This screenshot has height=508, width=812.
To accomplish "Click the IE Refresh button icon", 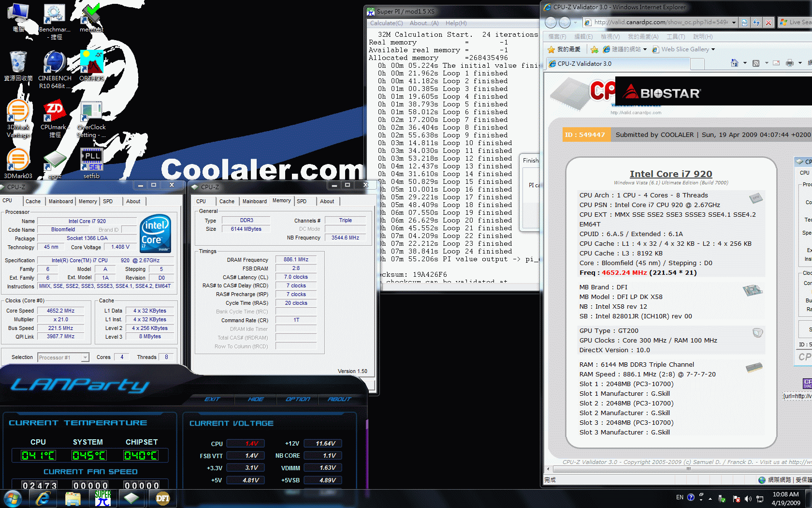I will click(x=756, y=22).
